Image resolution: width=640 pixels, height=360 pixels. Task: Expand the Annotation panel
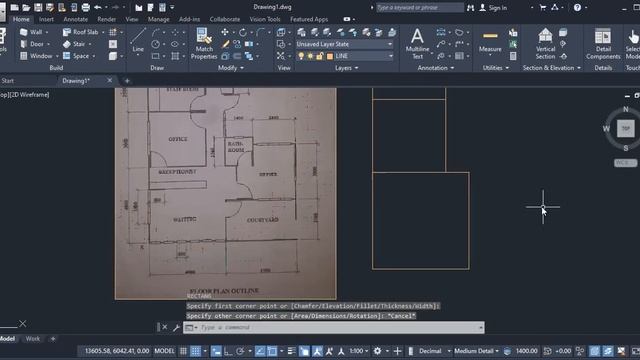tap(436, 68)
